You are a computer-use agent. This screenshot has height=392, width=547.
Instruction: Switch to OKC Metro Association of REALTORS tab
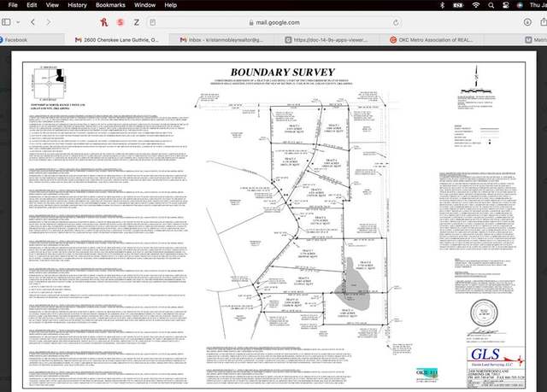431,40
